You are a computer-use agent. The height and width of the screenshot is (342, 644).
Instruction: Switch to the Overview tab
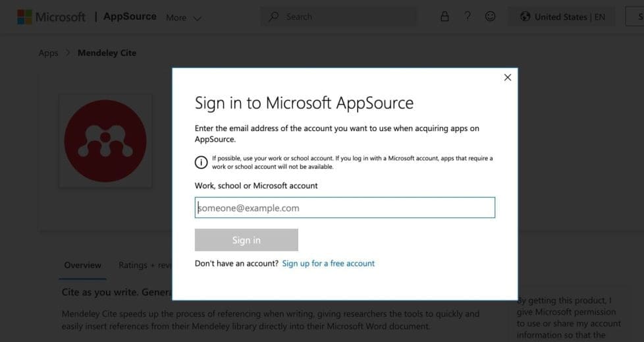(x=82, y=265)
